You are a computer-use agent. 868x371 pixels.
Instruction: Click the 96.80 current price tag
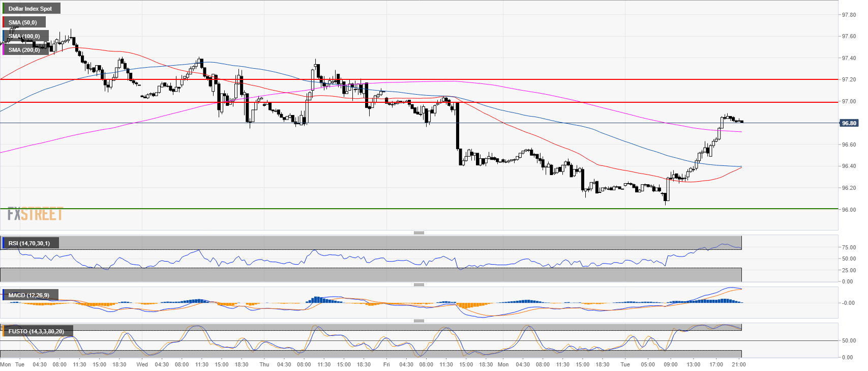(849, 123)
